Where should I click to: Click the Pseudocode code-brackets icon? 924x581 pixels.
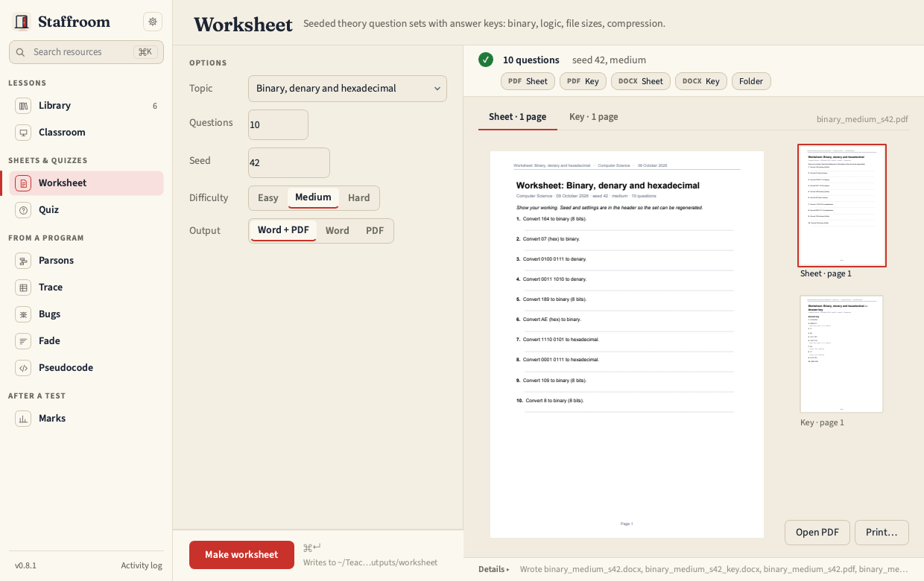point(23,368)
